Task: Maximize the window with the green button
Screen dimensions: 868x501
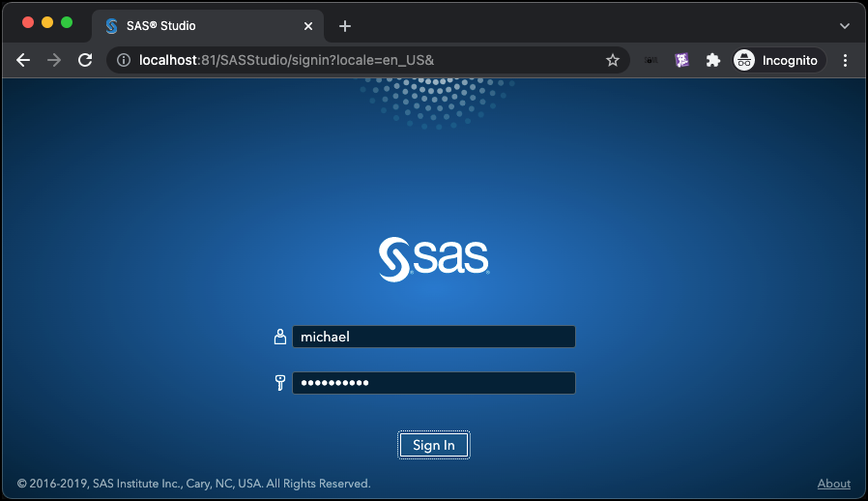Action: (67, 22)
